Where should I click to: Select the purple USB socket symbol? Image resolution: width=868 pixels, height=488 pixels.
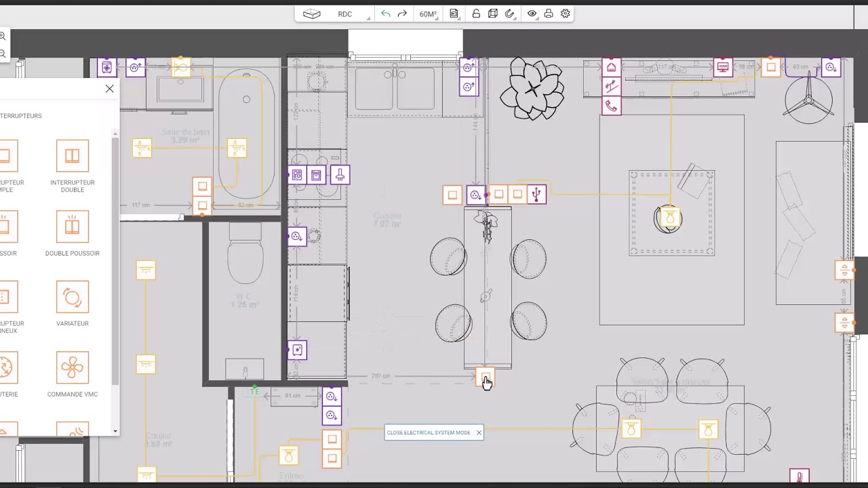(x=536, y=195)
